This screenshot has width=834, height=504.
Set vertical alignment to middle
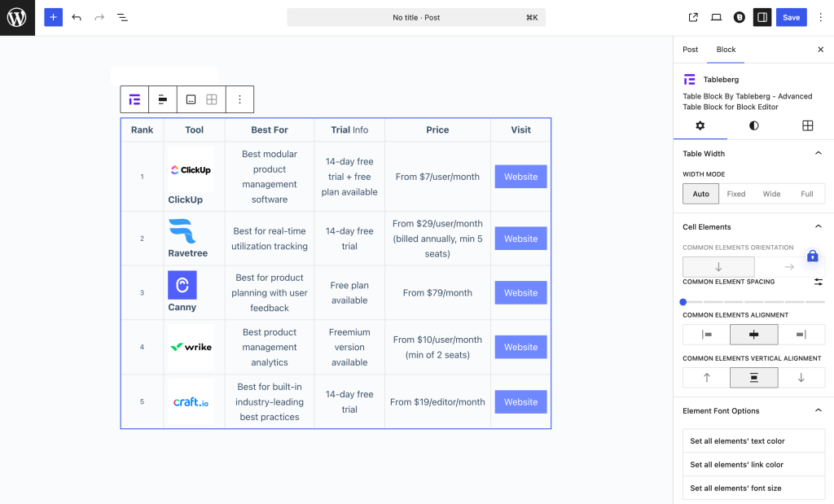[x=753, y=378]
